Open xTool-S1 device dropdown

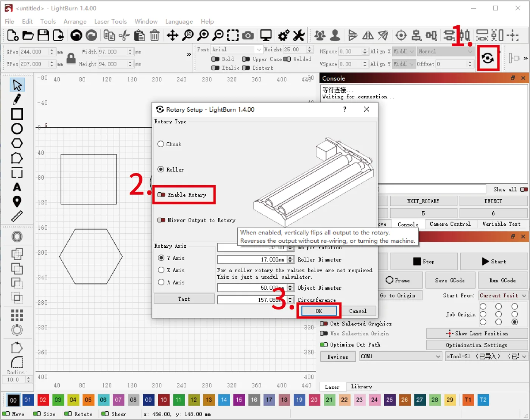pyautogui.click(x=486, y=356)
